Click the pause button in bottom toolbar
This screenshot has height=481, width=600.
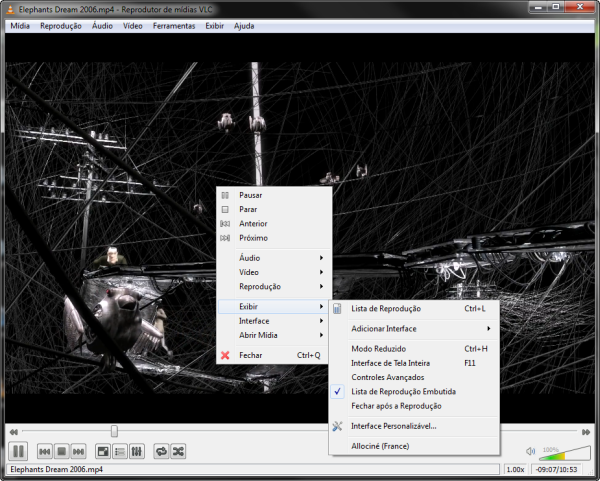(18, 452)
